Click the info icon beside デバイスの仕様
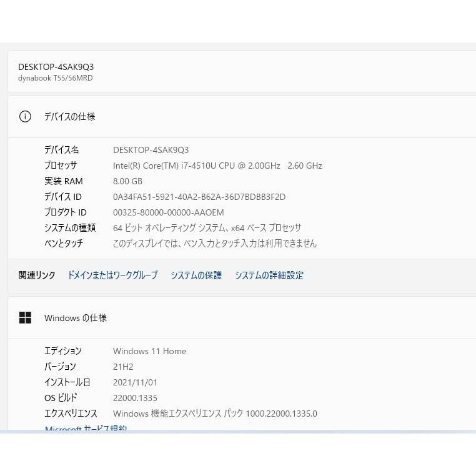This screenshot has width=476, height=476. click(25, 117)
